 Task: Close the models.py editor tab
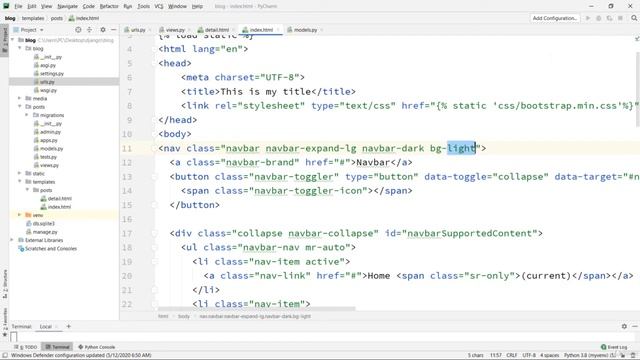coord(322,30)
